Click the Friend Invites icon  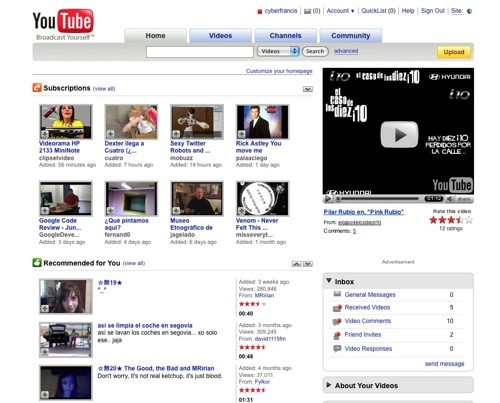coord(337,335)
